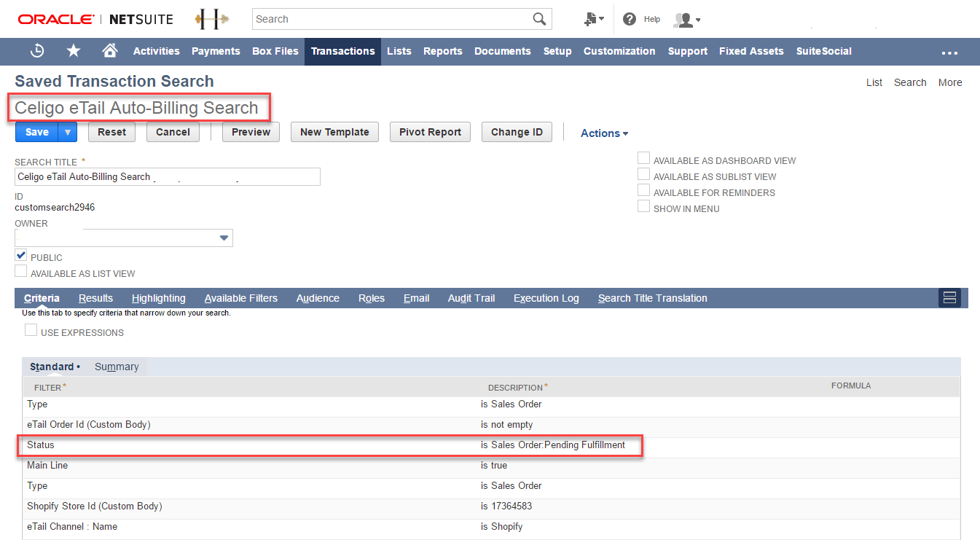Open the Setup navigation menu
Screen dimensions: 980x540
[x=557, y=51]
